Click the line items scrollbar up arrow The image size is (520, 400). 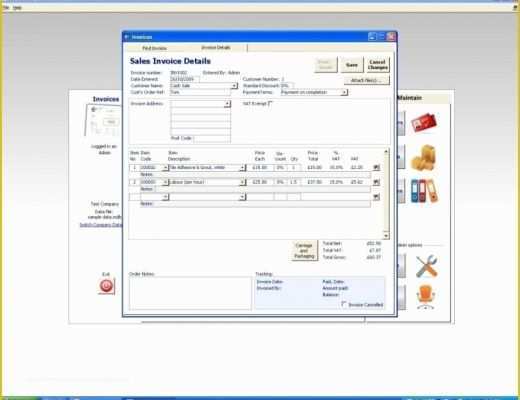coord(386,152)
